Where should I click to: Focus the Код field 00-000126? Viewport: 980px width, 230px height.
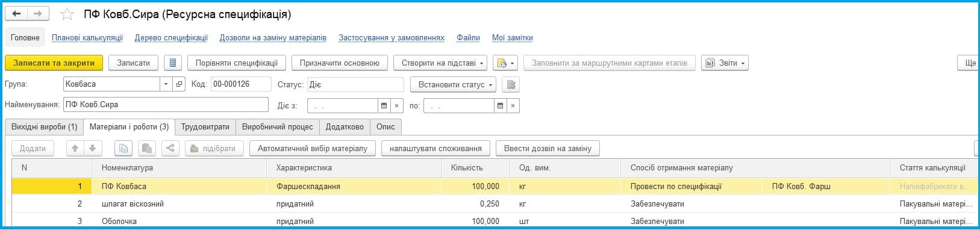click(241, 84)
